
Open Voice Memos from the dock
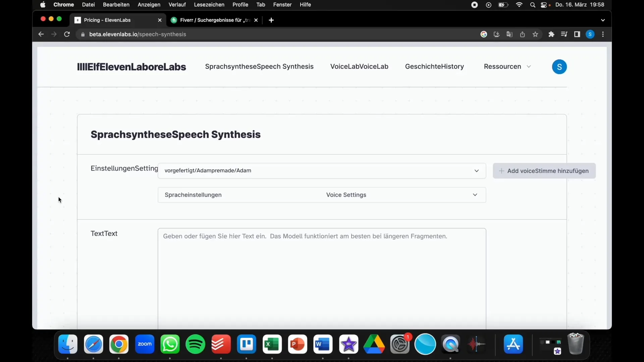coord(476,344)
